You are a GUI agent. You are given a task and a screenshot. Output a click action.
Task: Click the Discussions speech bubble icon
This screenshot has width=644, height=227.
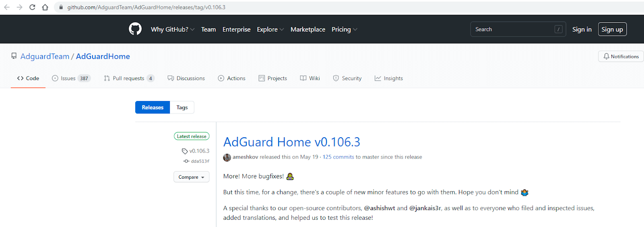171,78
